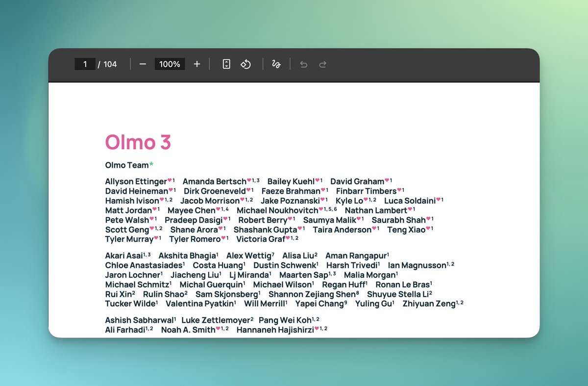Click the name Matt Jordan
This screenshot has height=386, width=588.
128,210
